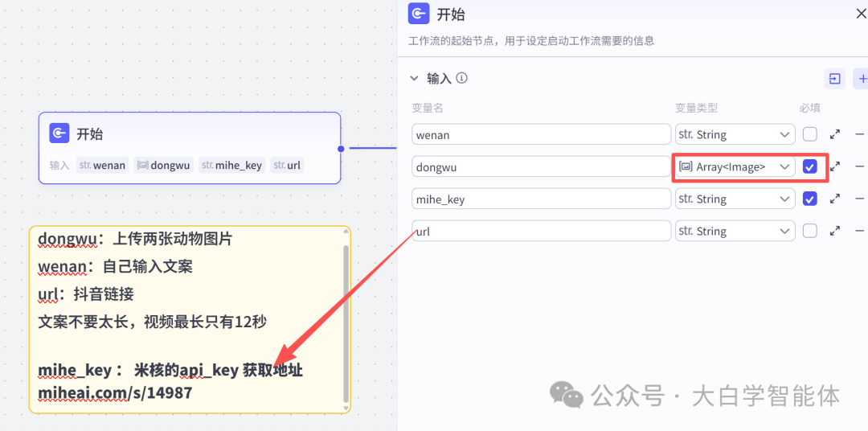Collapse the 输入 section chevron
The image size is (868, 431).
(x=414, y=79)
